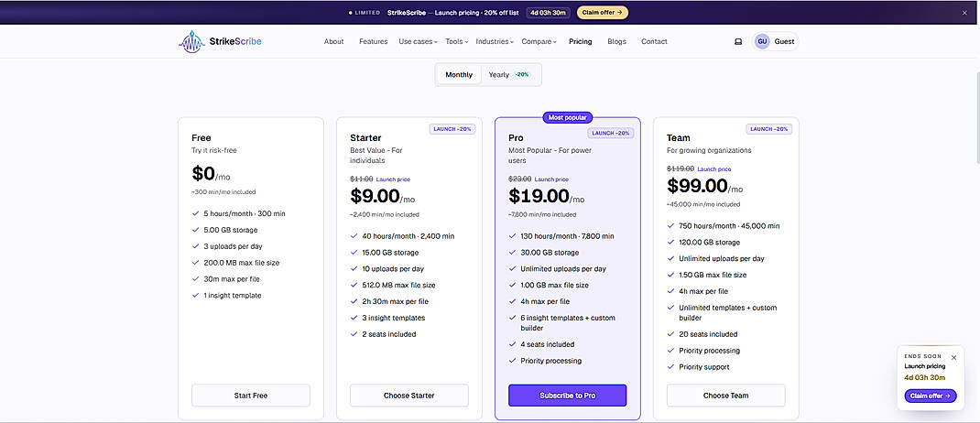Click the $9.00 Starter price
The width and height of the screenshot is (980, 423).
click(x=375, y=196)
